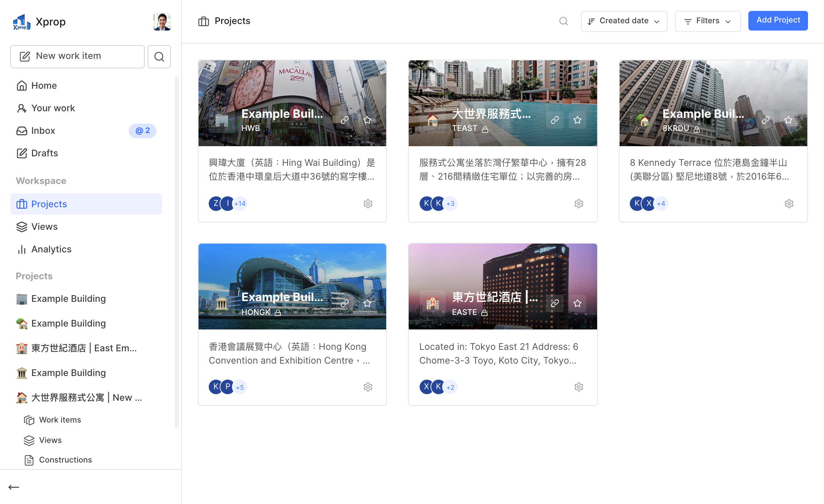Click the Hong Kong Convention description text
This screenshot has width=824, height=504.
[x=289, y=353]
